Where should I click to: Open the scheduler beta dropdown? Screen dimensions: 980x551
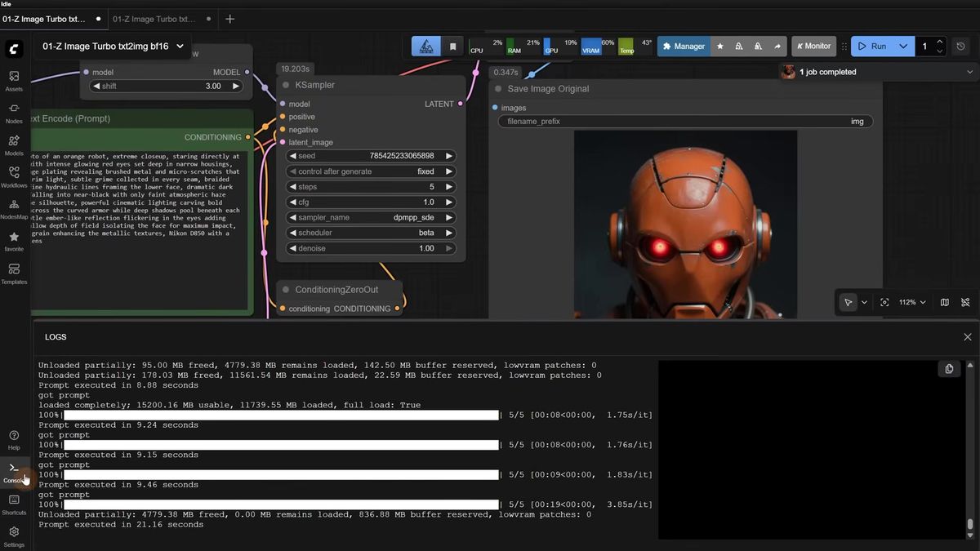371,233
